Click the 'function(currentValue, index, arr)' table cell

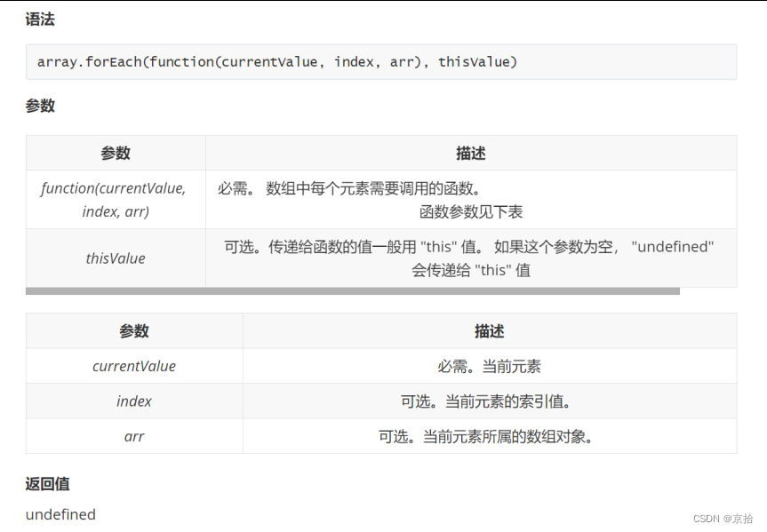pyautogui.click(x=116, y=200)
